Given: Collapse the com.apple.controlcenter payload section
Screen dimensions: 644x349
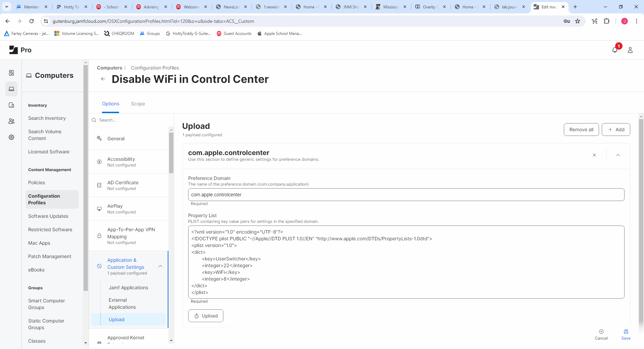Looking at the screenshot, I should pos(618,155).
